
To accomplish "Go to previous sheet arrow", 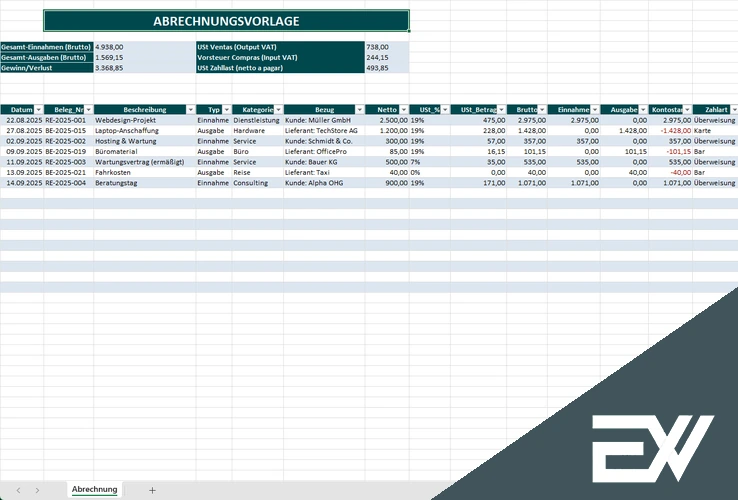I will click(x=18, y=490).
